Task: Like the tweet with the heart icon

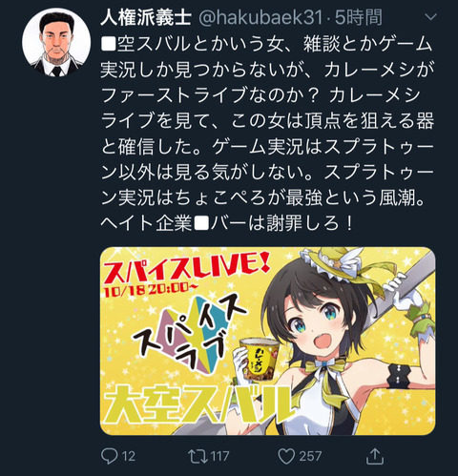Action: 286,456
